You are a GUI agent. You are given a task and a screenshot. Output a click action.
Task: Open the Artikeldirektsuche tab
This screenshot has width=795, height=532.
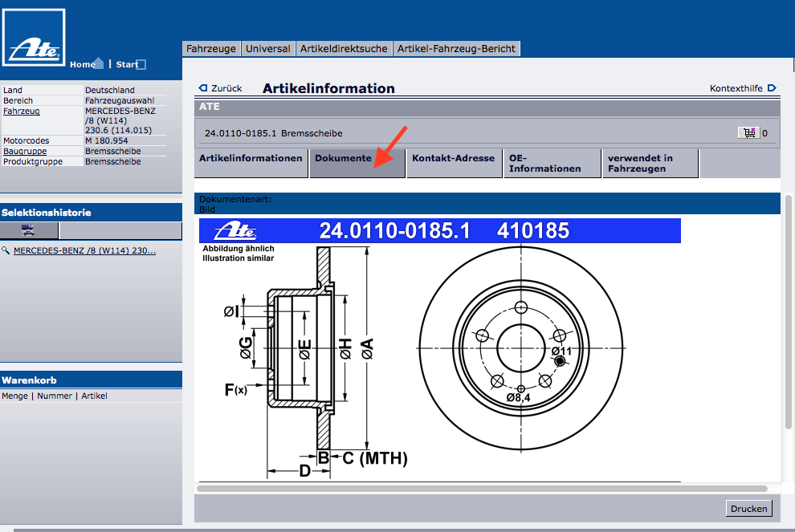pos(344,49)
